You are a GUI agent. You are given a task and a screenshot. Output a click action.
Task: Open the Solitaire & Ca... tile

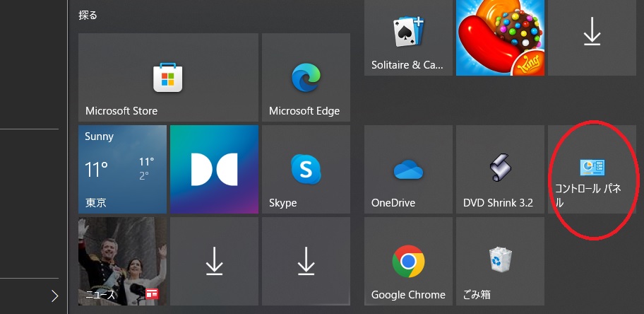pos(408,37)
